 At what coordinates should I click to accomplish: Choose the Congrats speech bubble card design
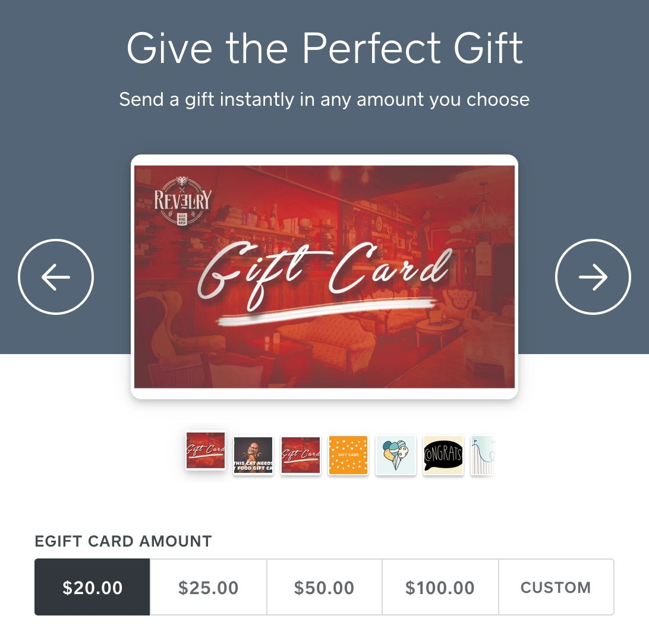pyautogui.click(x=443, y=455)
